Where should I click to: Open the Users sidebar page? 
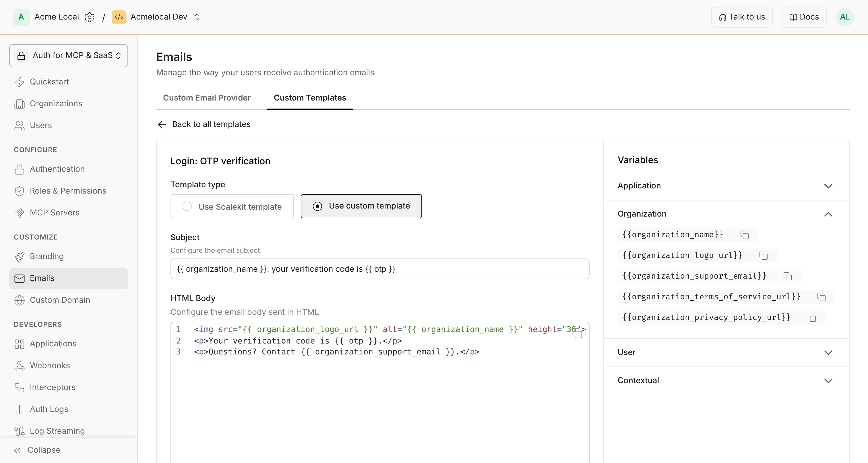pyautogui.click(x=68, y=126)
